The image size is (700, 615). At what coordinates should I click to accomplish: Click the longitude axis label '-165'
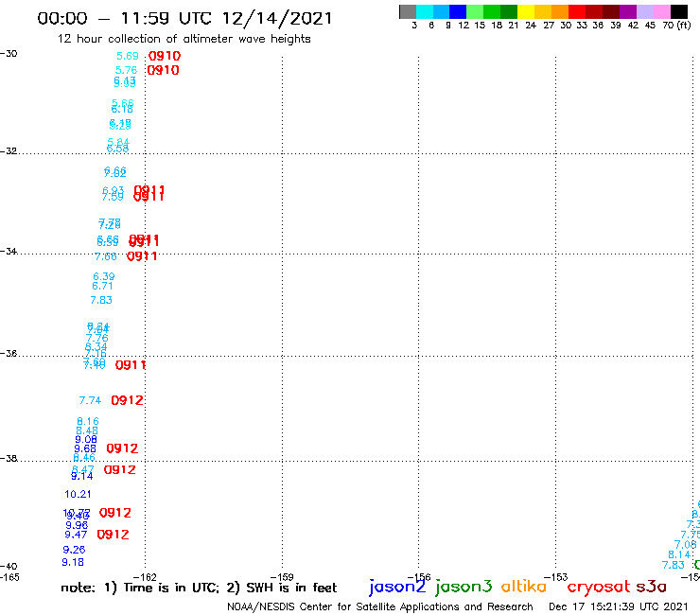9,577
